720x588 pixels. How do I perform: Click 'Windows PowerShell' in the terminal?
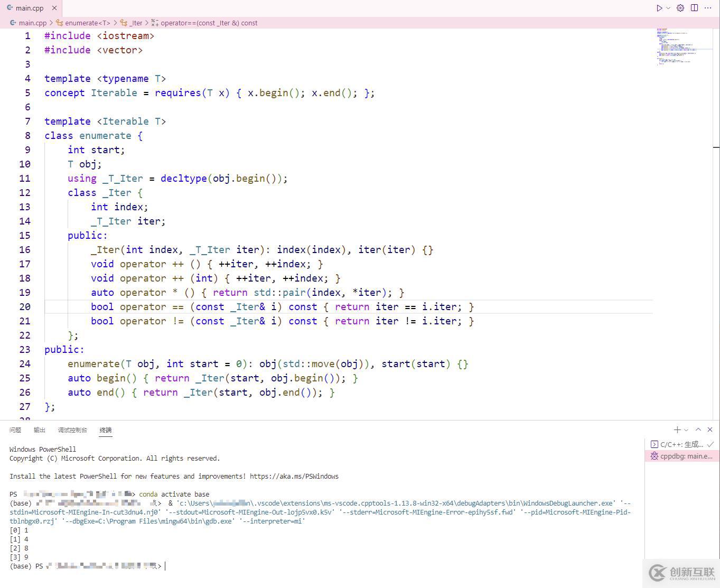click(43, 450)
